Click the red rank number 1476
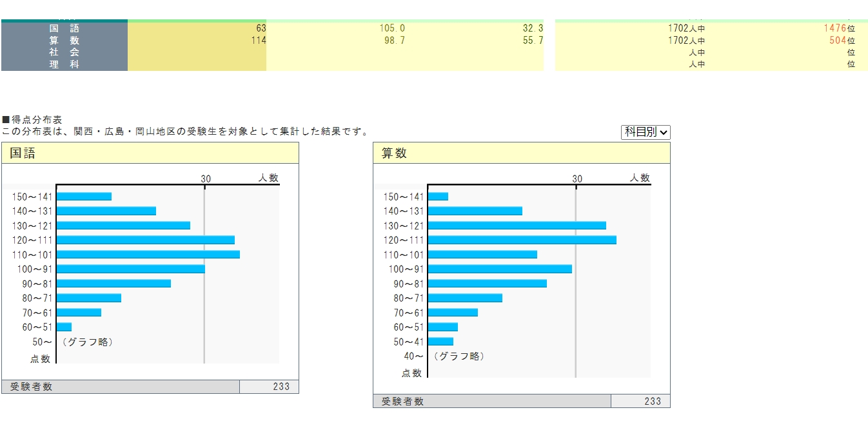Image resolution: width=868 pixels, height=428 pixels. tap(834, 28)
